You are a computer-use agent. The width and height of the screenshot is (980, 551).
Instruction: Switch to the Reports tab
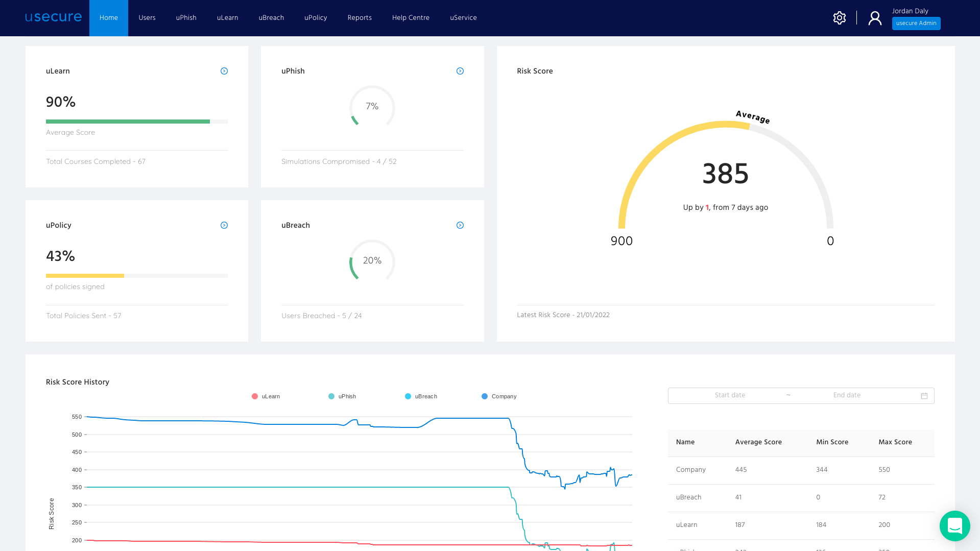pos(360,17)
